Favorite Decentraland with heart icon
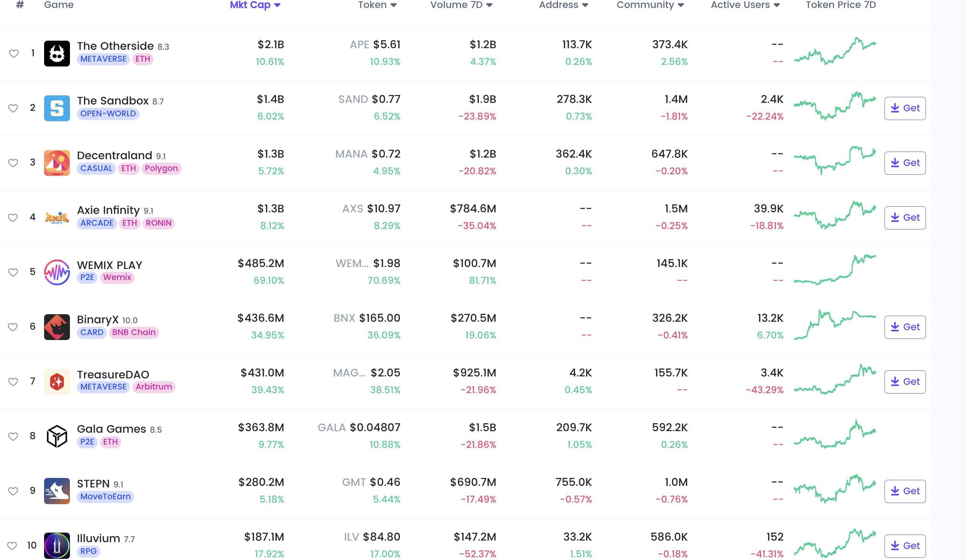The width and height of the screenshot is (967, 560). (x=13, y=163)
